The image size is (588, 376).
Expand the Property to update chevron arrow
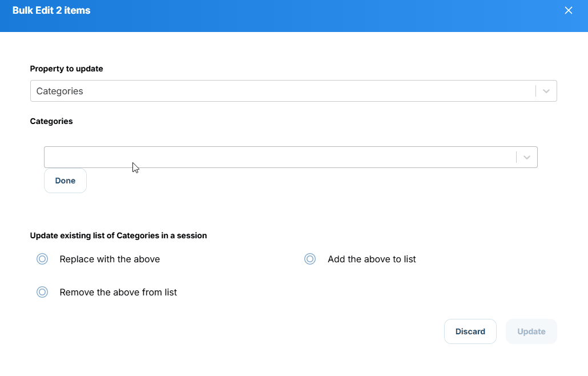coord(546,91)
